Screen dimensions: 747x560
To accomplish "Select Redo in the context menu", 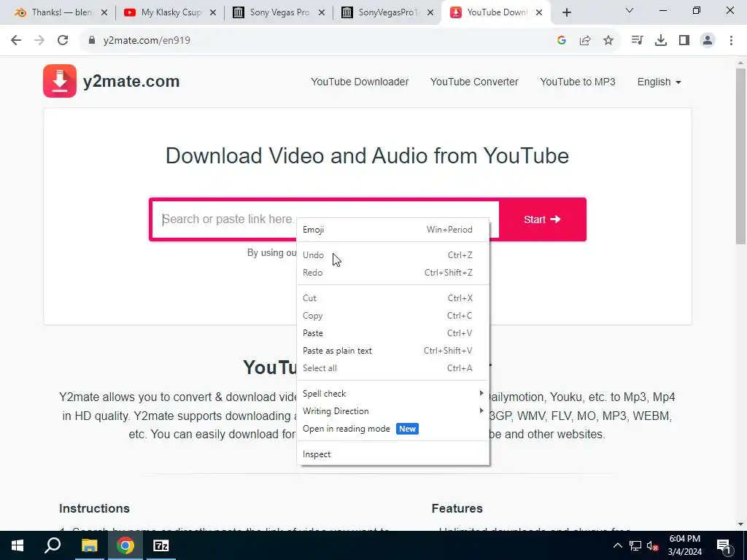I will [x=393, y=273].
